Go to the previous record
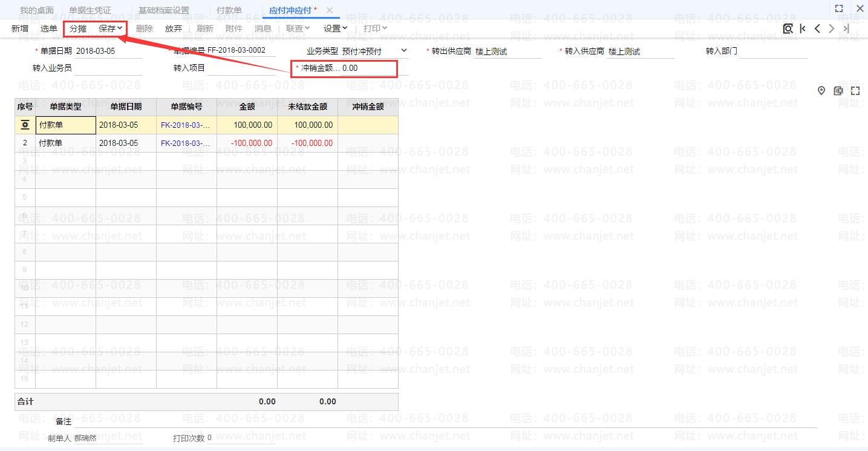 point(817,28)
